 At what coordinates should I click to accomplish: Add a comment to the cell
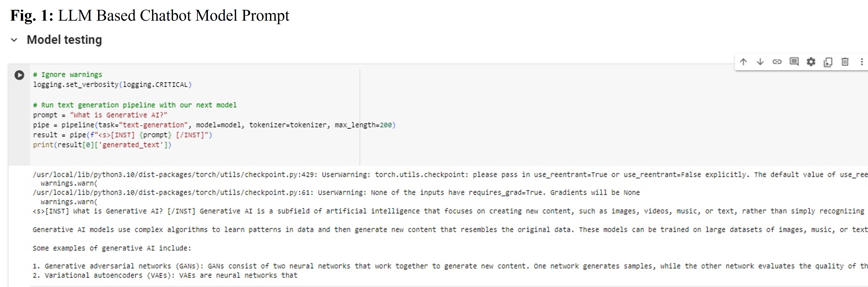coord(794,62)
